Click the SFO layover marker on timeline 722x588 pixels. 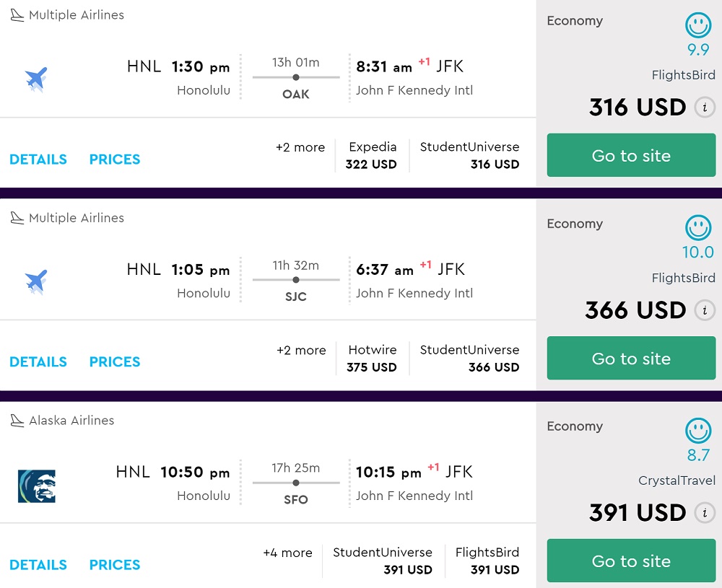(x=296, y=483)
